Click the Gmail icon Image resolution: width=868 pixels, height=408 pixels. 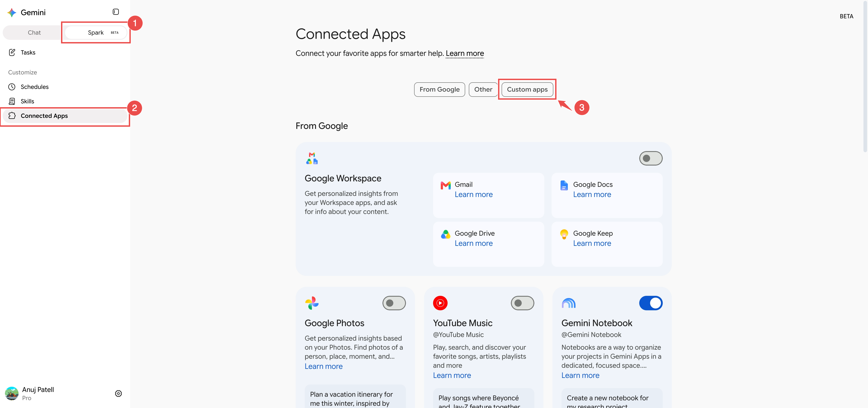pos(446,185)
